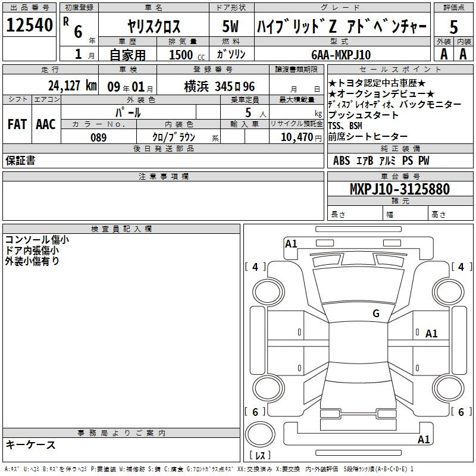Click the exterior grade A under 外装
476x476 pixels.
click(444, 54)
